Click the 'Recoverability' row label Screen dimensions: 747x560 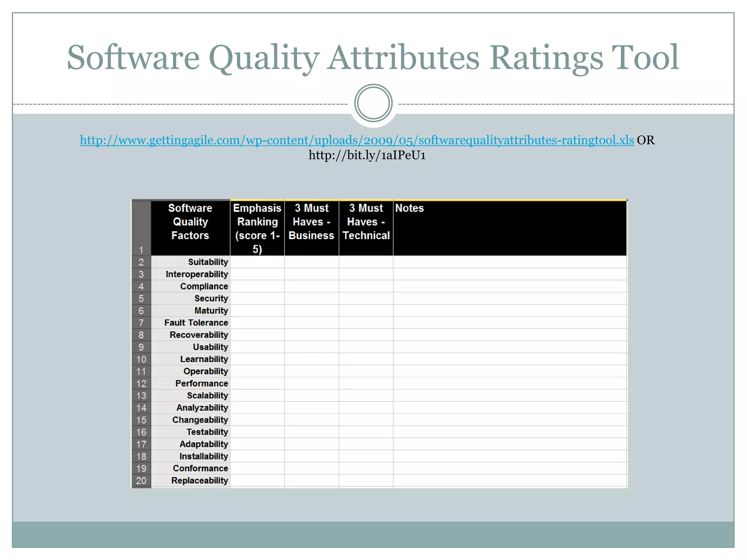click(x=199, y=335)
